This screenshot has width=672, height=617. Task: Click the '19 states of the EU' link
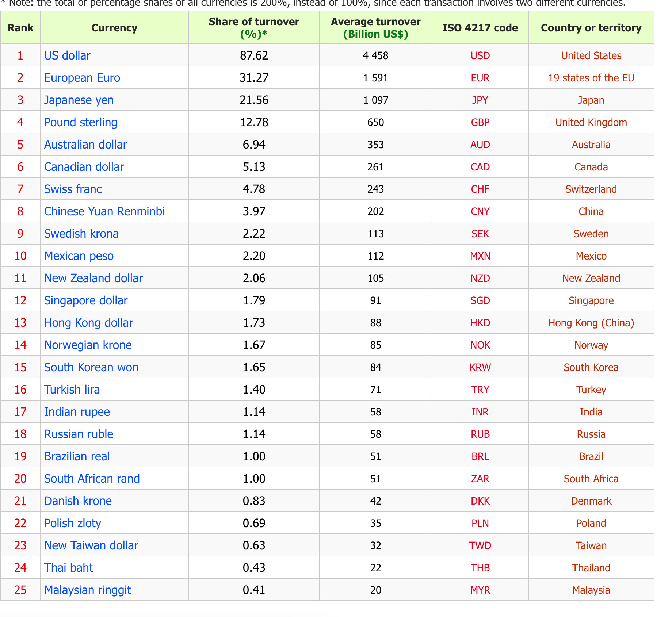[x=591, y=78]
